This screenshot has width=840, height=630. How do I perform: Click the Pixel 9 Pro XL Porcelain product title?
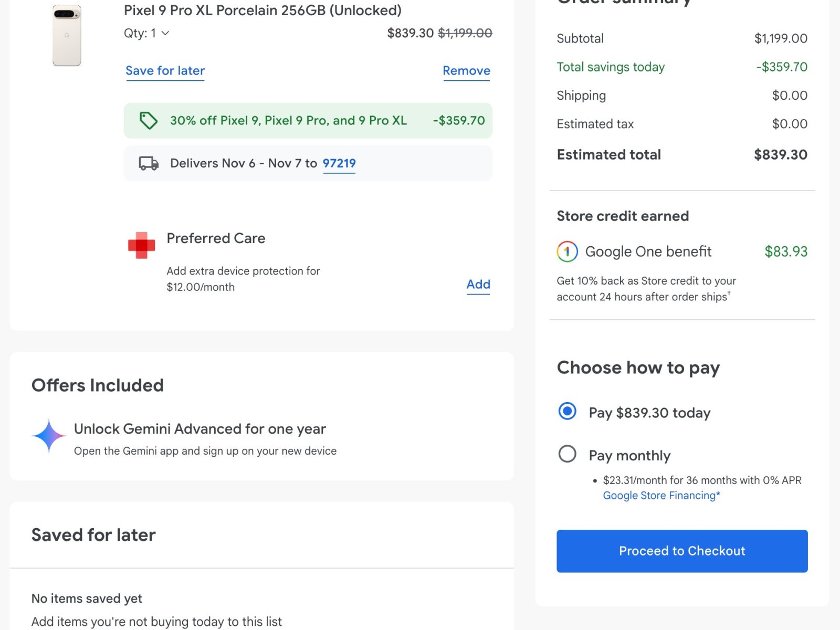point(262,10)
